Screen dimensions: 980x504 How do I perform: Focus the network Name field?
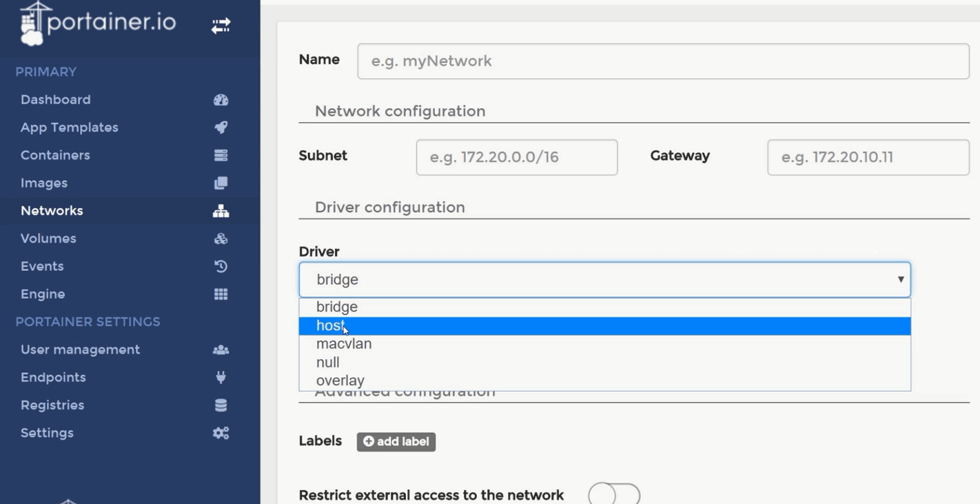pos(663,61)
